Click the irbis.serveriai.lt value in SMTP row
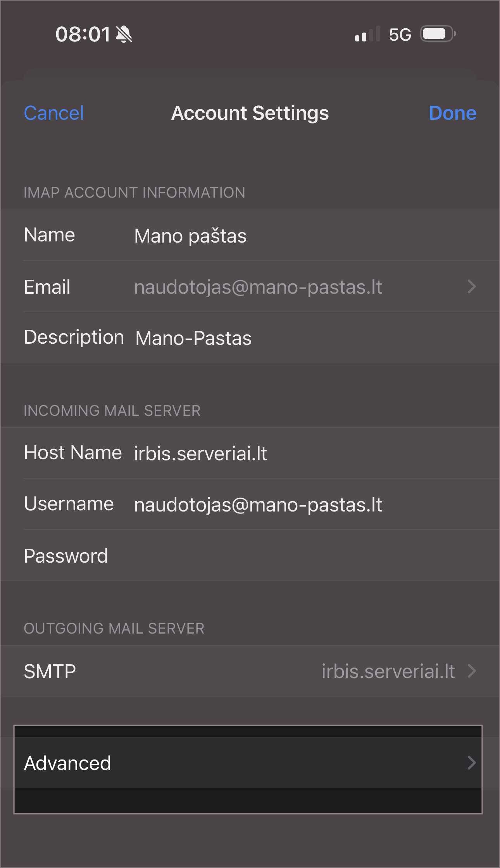 pyautogui.click(x=388, y=671)
